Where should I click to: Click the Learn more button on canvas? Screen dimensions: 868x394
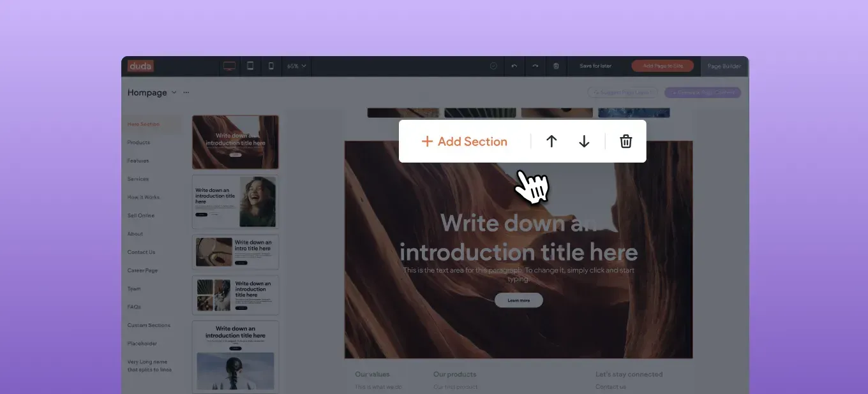pyautogui.click(x=519, y=300)
